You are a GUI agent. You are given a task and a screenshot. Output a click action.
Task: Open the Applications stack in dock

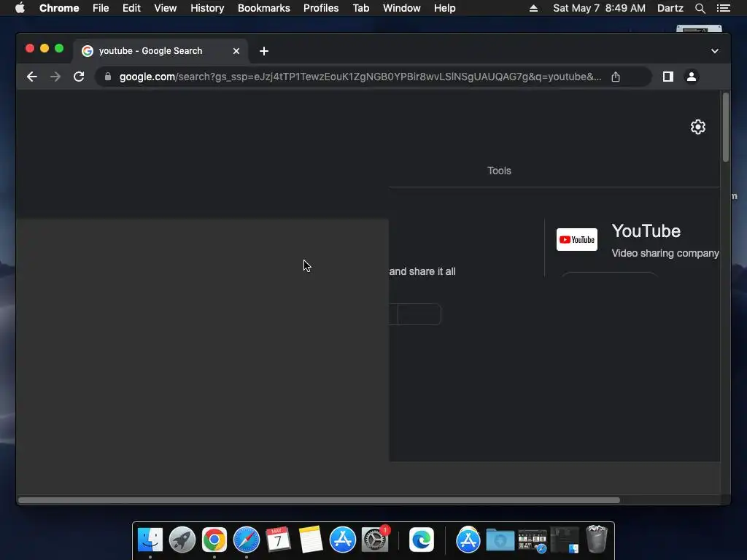click(468, 540)
